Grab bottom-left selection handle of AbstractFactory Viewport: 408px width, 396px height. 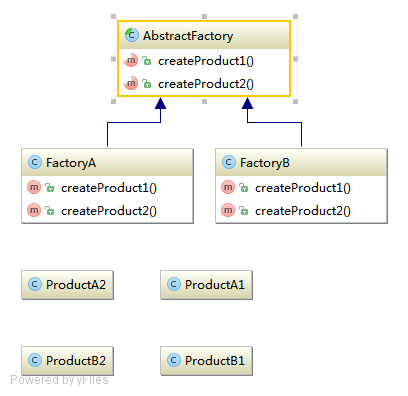click(x=113, y=101)
